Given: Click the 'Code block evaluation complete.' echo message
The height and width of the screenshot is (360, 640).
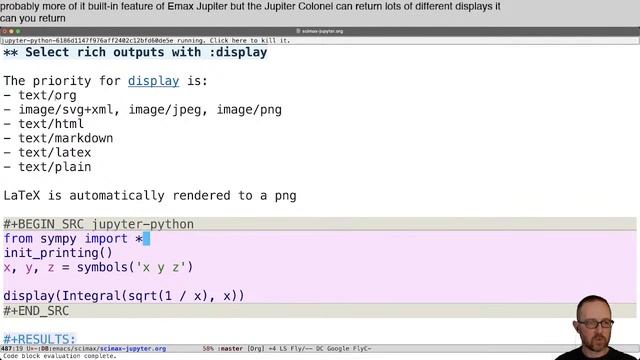Looking at the screenshot, I should (x=60, y=356).
